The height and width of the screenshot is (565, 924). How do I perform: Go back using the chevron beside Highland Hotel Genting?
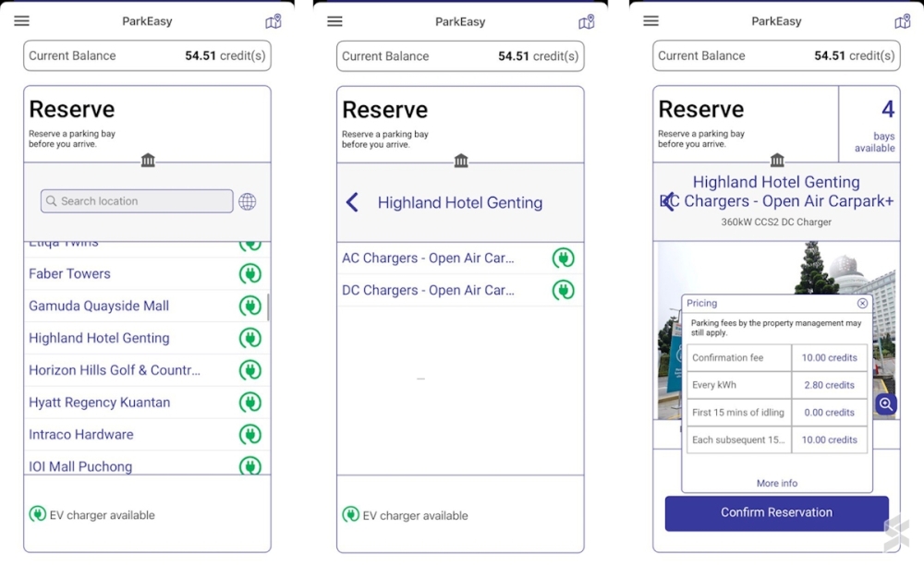click(x=352, y=202)
